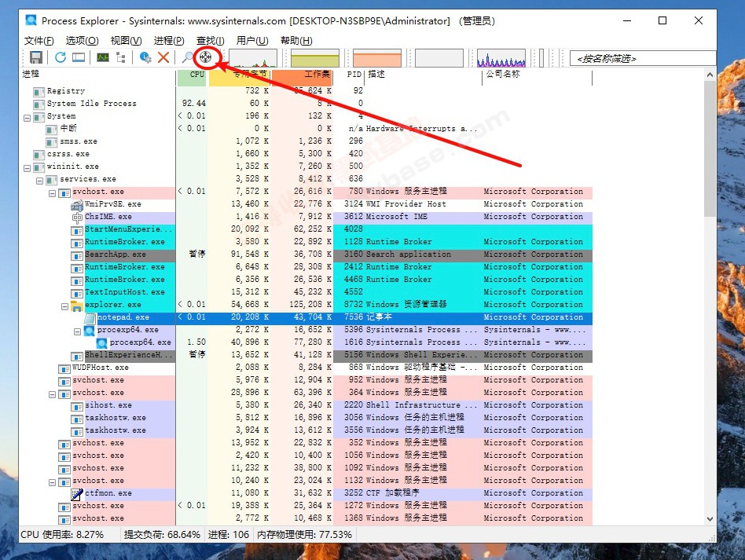Click the Save process list icon
The height and width of the screenshot is (560, 745).
pyautogui.click(x=36, y=57)
